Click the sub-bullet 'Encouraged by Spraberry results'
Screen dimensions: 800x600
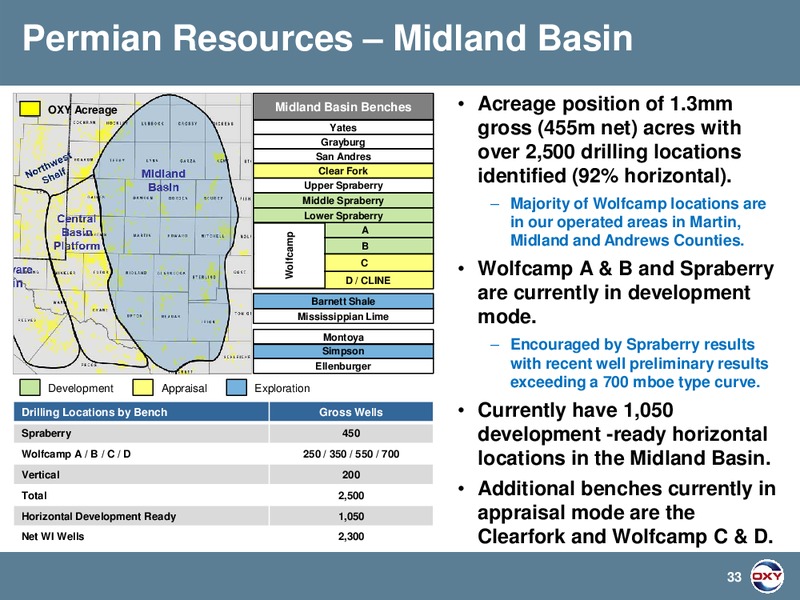coord(639,363)
